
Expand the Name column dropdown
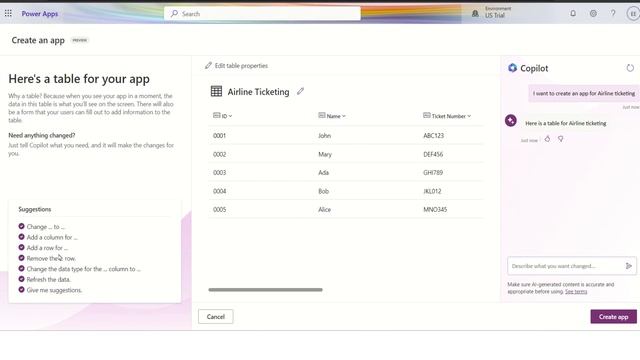click(344, 116)
